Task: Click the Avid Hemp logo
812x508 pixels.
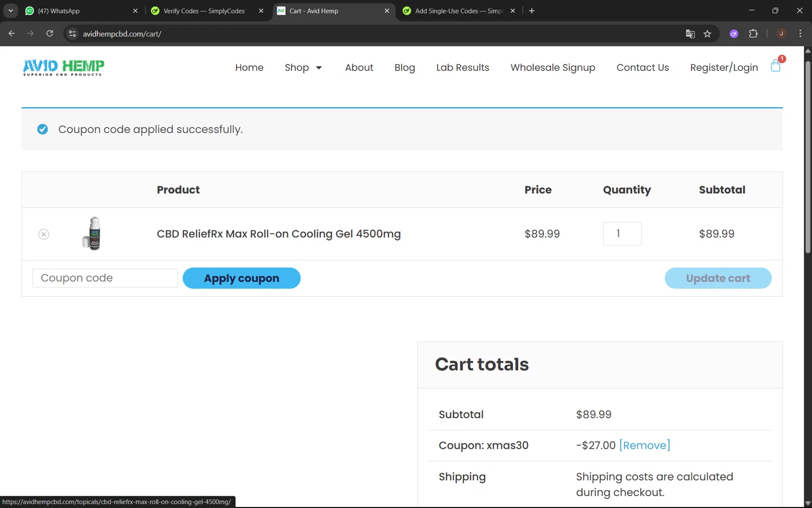Action: (63, 67)
